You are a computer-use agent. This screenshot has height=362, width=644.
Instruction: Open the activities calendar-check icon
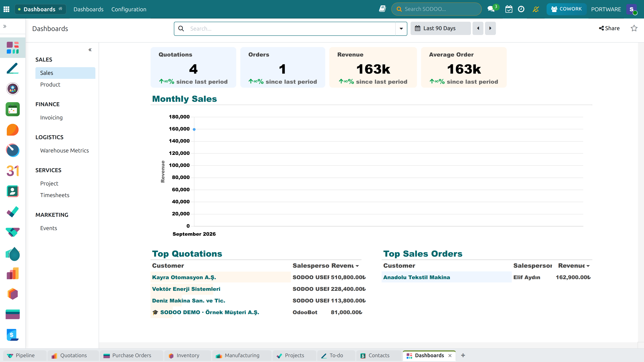point(509,9)
